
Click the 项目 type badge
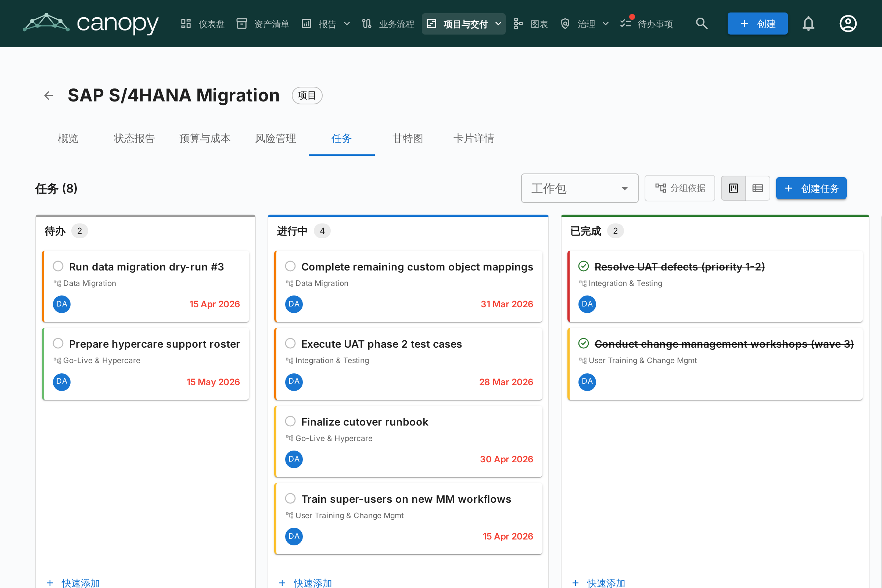(x=307, y=96)
